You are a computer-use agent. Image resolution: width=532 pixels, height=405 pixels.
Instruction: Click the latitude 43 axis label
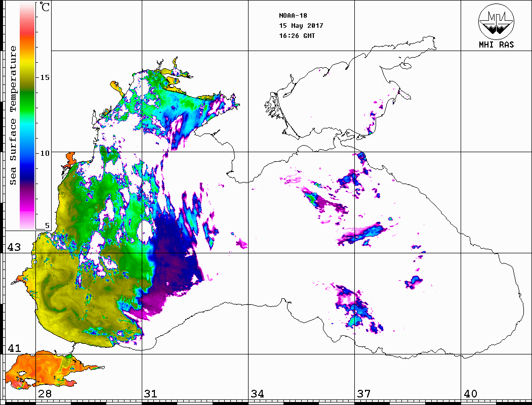click(x=13, y=247)
